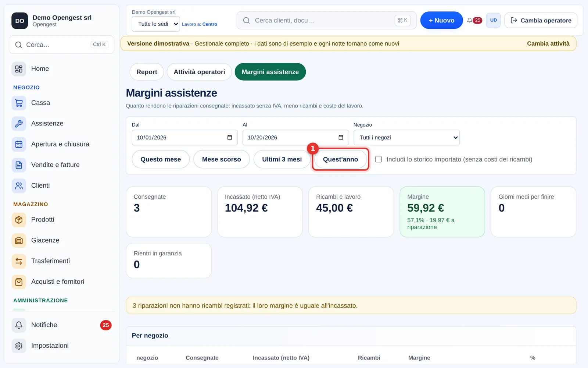Enable Includi lo storico importato checkbox
Viewport: 588px width, 368px height.
coord(379,159)
